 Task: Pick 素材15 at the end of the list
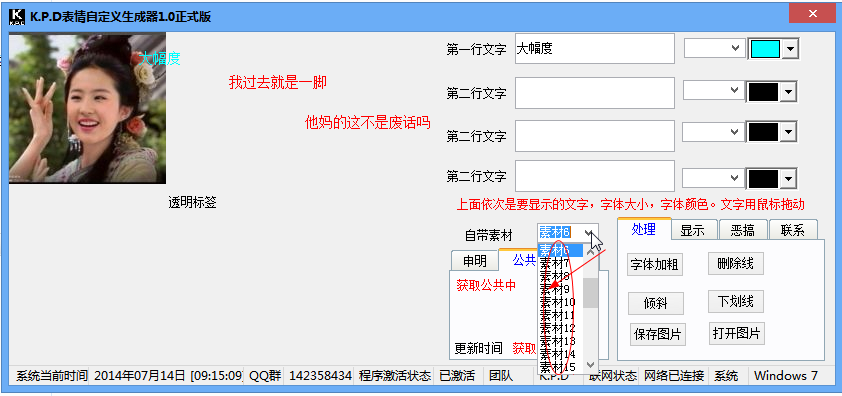pos(561,367)
